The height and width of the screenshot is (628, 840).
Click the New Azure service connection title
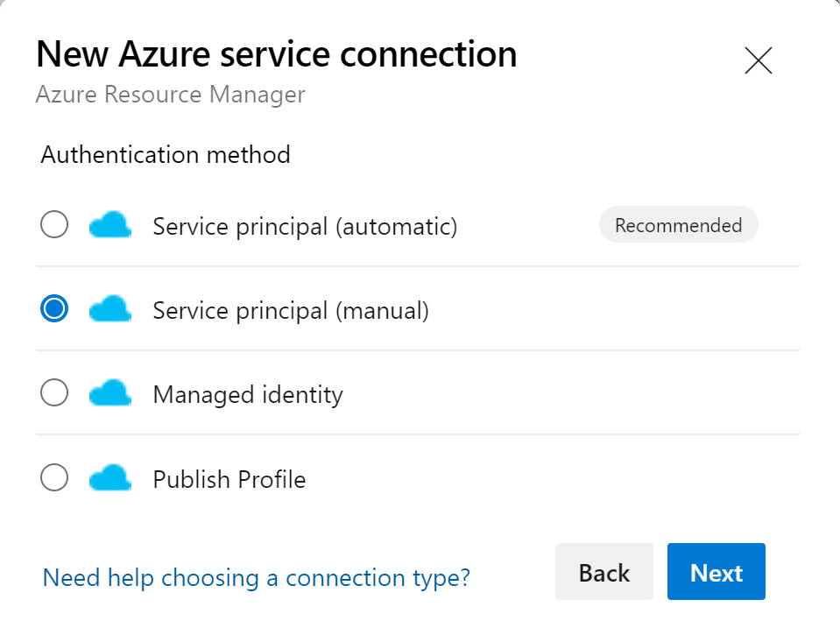click(277, 54)
